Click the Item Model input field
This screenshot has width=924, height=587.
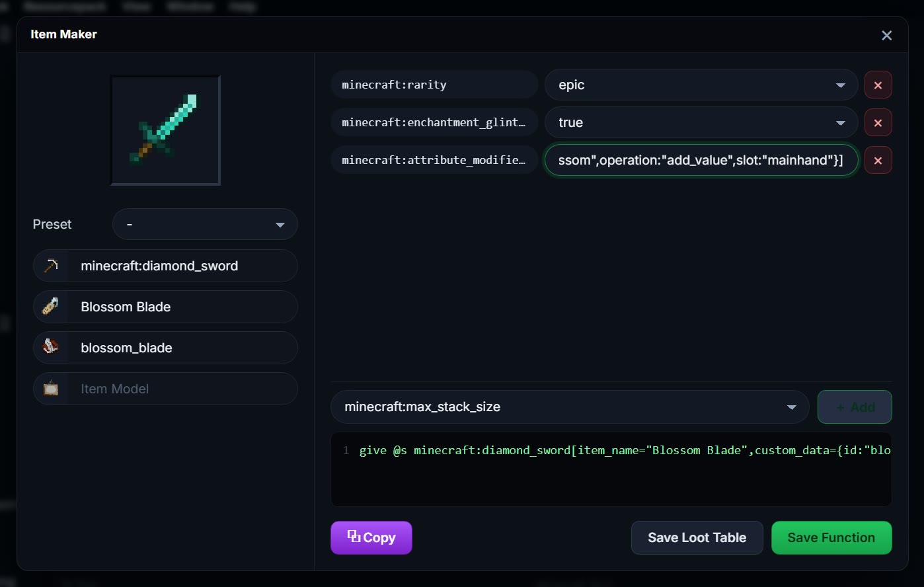pos(182,389)
